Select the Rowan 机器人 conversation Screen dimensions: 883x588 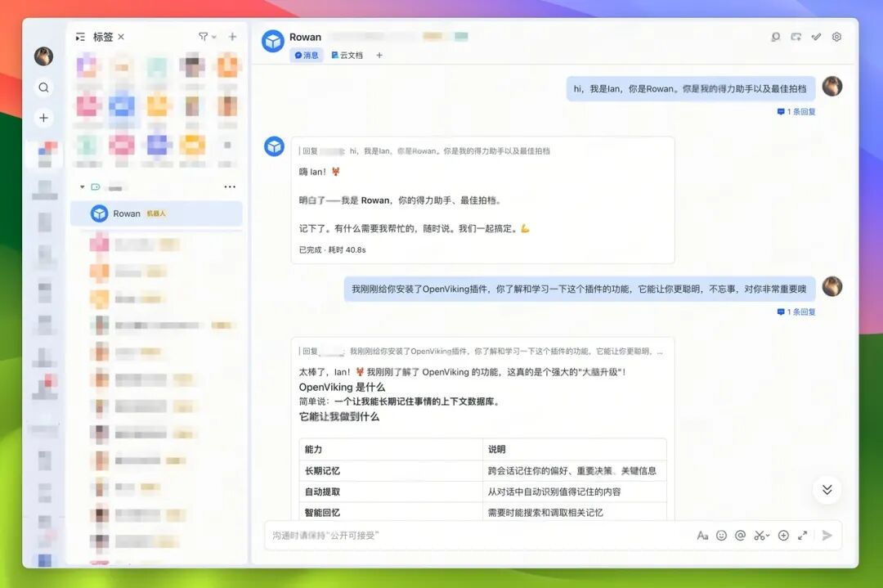tap(156, 213)
